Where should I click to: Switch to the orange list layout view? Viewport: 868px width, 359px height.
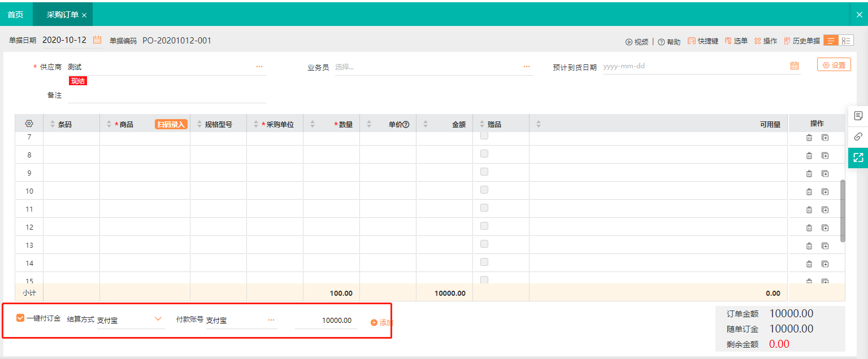click(831, 41)
